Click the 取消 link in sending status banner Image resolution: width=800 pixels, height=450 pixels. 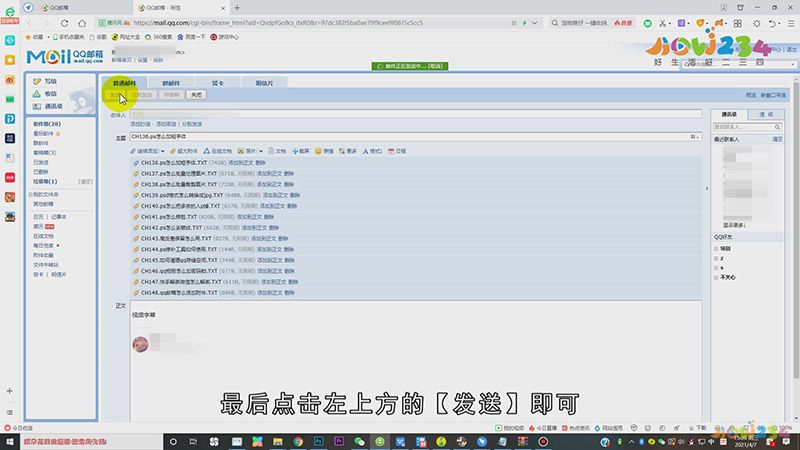[x=435, y=66]
